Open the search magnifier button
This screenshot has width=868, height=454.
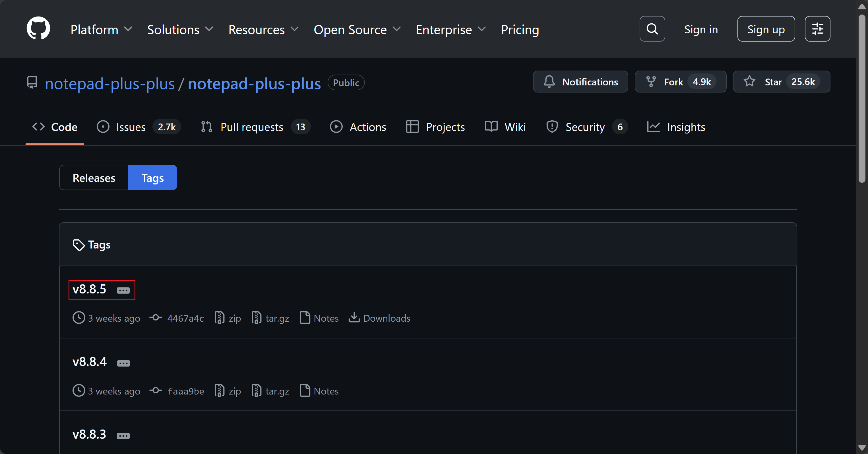point(652,29)
